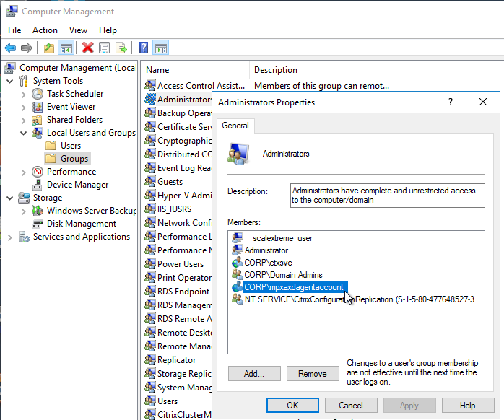This screenshot has height=420, width=504.
Task: Select the NT SERVICE\CitrixConfiguration member
Action: tap(357, 299)
